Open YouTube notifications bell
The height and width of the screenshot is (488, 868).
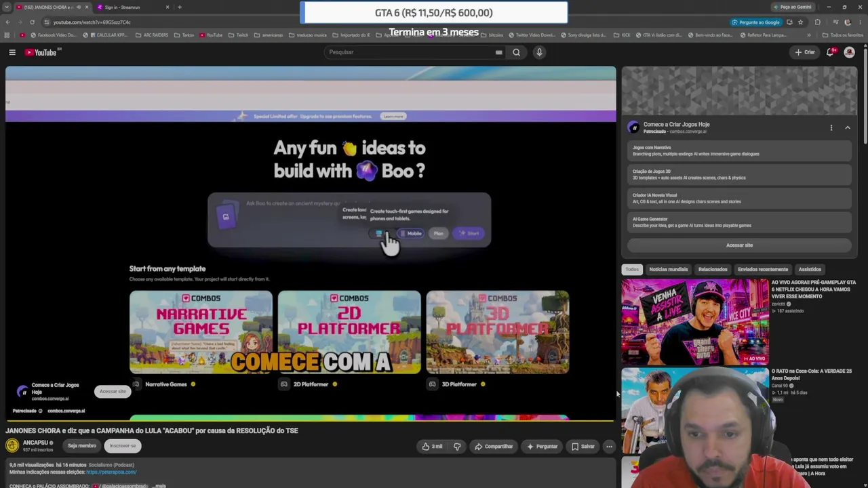tap(830, 52)
